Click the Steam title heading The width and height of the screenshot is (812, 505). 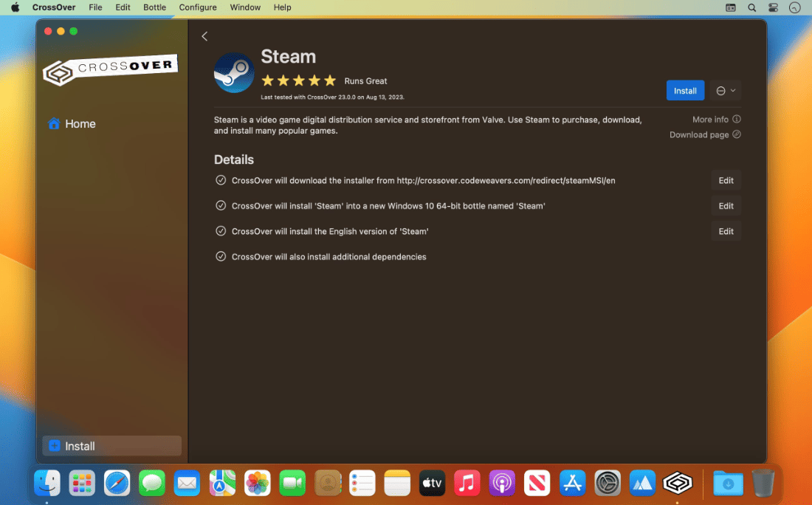288,56
